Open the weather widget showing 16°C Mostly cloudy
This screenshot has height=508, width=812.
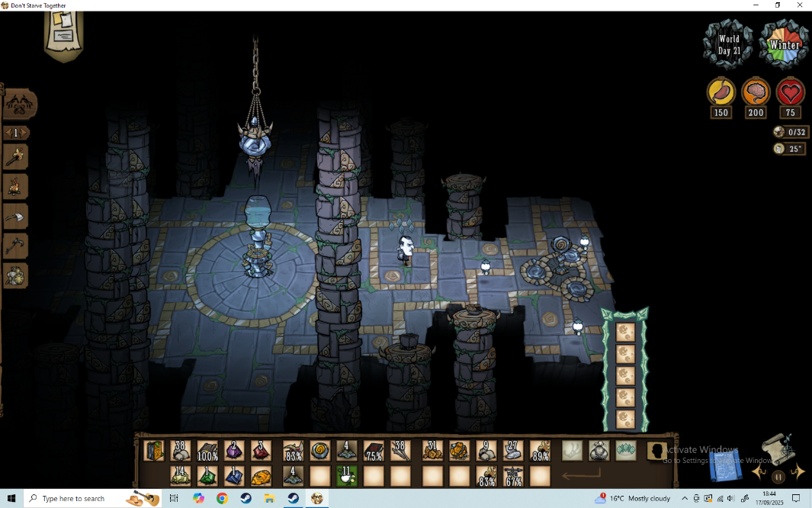pyautogui.click(x=632, y=498)
